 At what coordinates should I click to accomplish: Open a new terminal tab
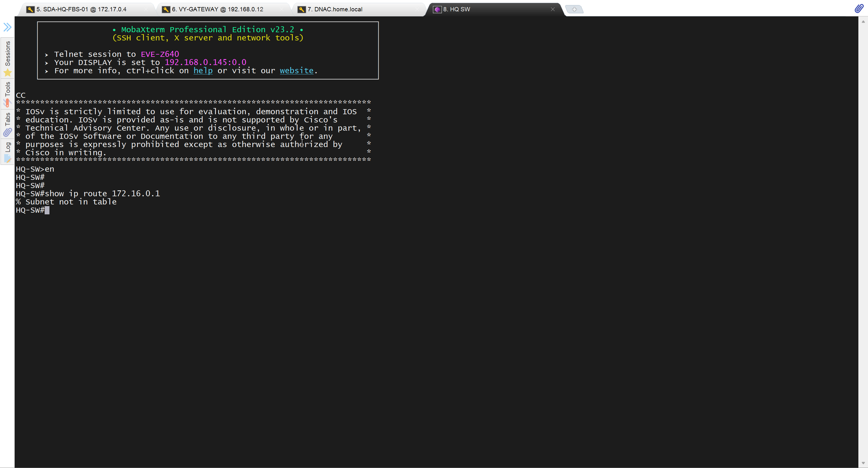click(x=574, y=9)
